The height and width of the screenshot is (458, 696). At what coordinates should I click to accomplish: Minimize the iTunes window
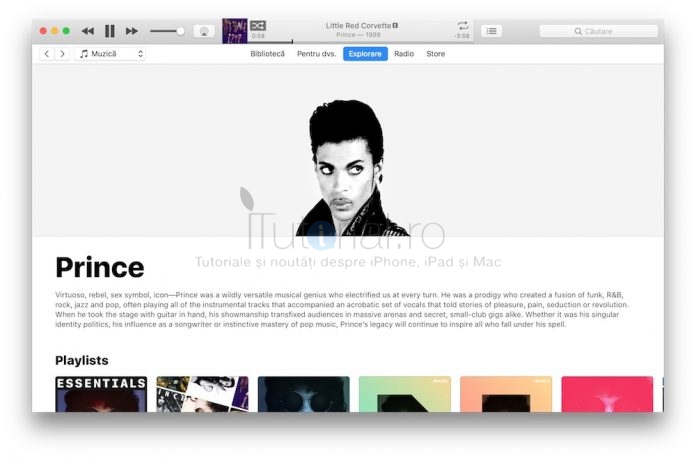pyautogui.click(x=55, y=31)
